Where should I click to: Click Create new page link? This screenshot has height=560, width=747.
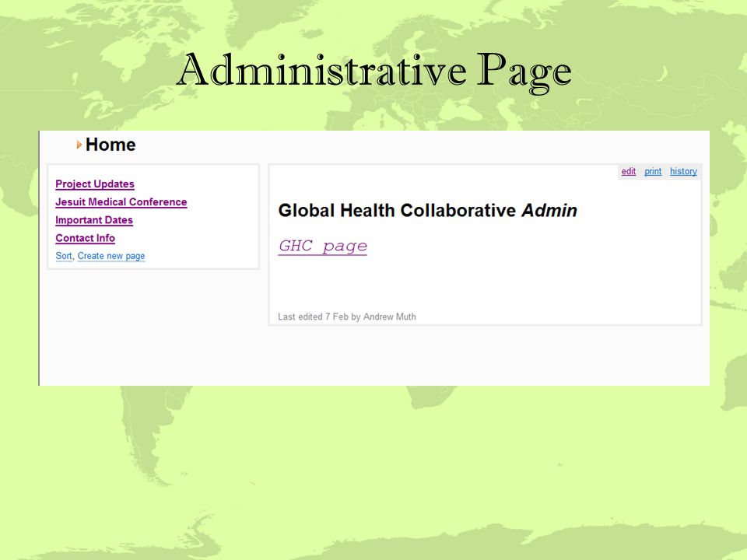(111, 256)
